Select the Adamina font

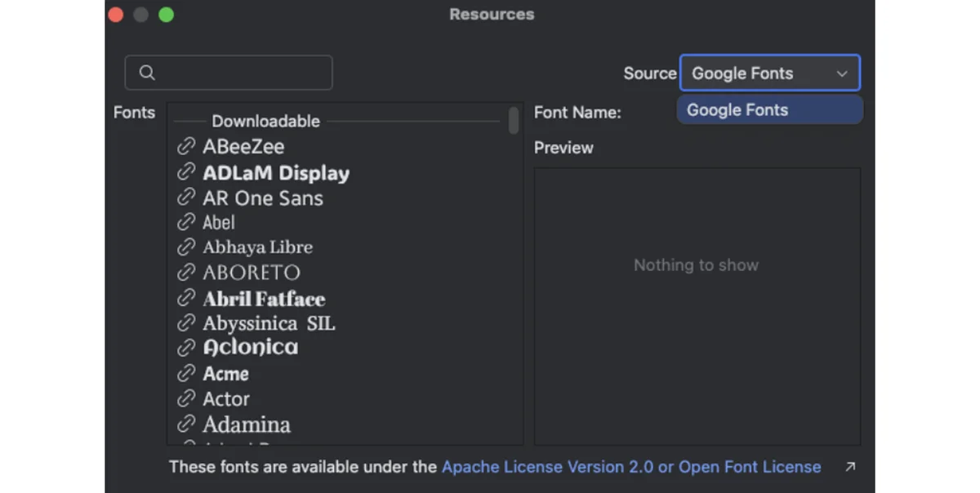[x=247, y=424]
